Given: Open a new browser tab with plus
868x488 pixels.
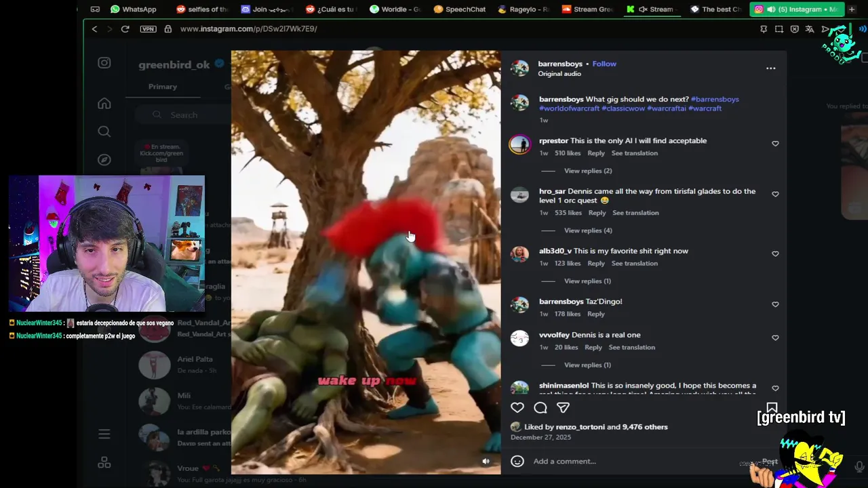Looking at the screenshot, I should pos(852,9).
